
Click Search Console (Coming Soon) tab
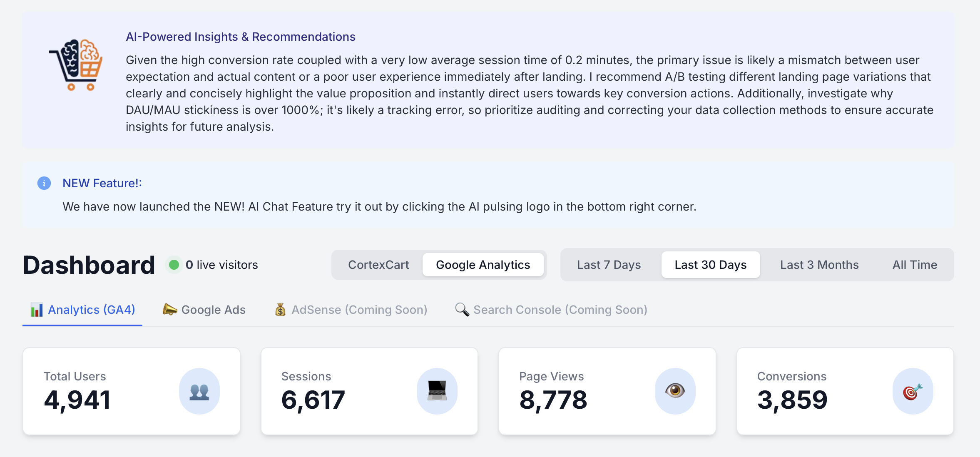tap(560, 310)
